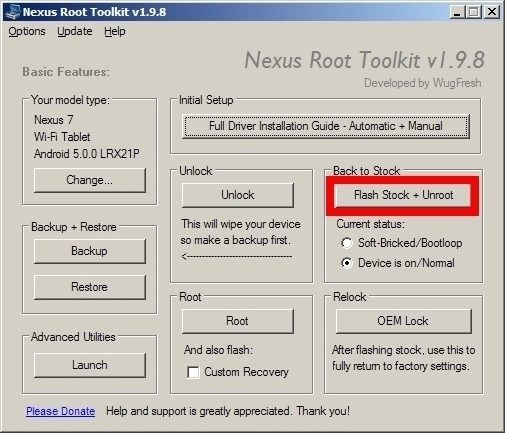Click the Restore button
This screenshot has height=433, width=505.
90,287
